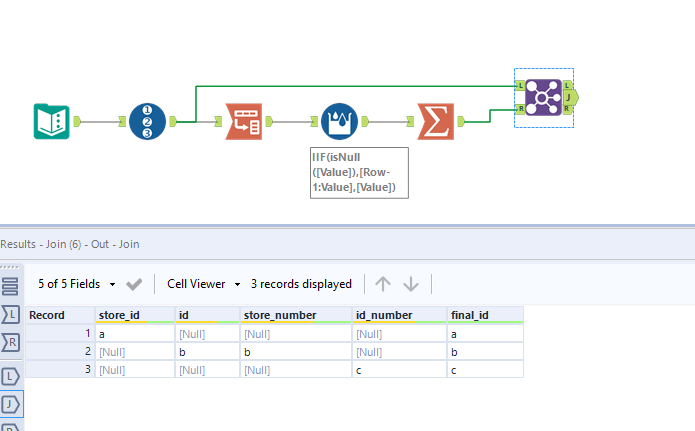Screen dimensions: 695x431
Task: Apply field selection with the checkmark
Action: click(x=134, y=284)
